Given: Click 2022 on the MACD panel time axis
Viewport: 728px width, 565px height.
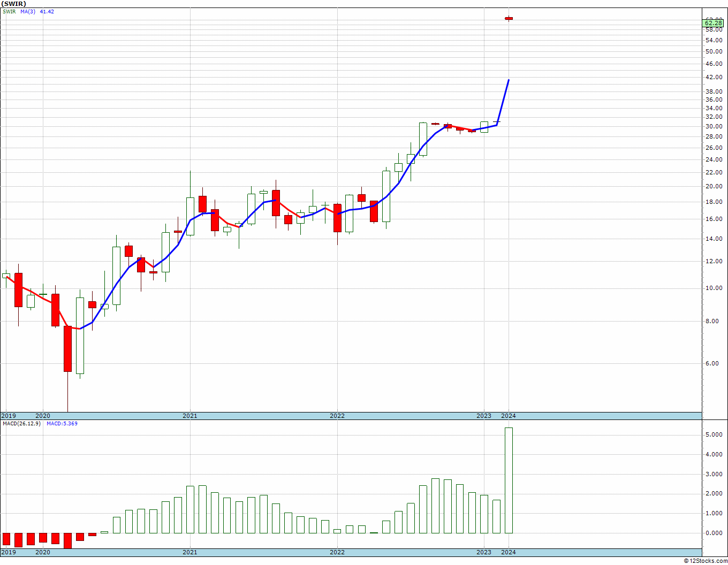Looking at the screenshot, I should [x=337, y=552].
